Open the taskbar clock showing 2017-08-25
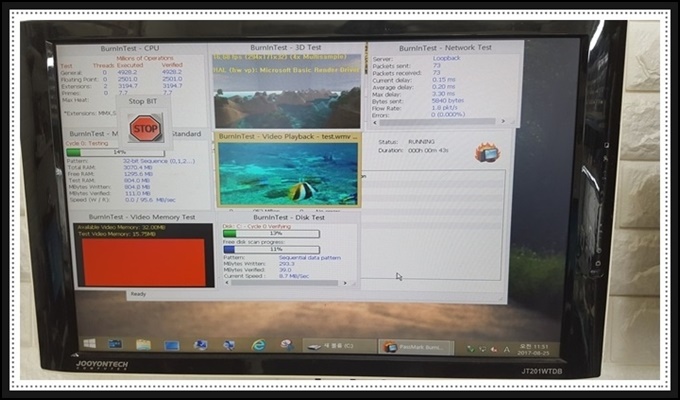Image resolution: width=680 pixels, height=400 pixels. tap(533, 350)
